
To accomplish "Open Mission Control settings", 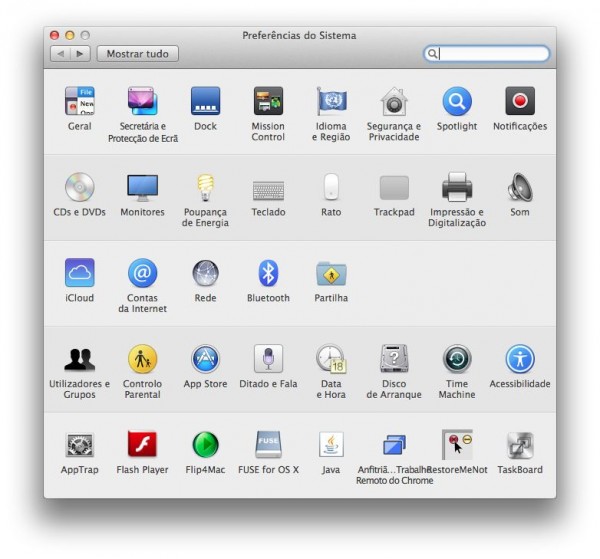I will [268, 101].
